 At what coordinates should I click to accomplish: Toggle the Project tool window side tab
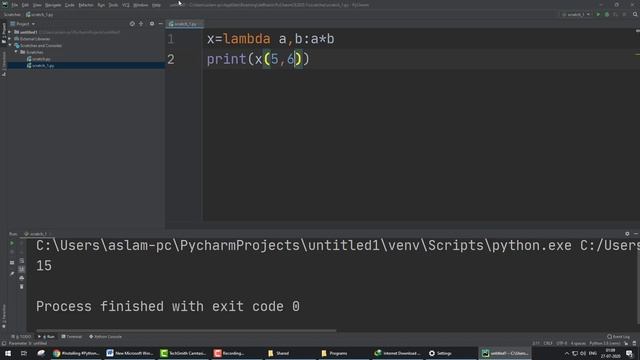tap(4, 33)
